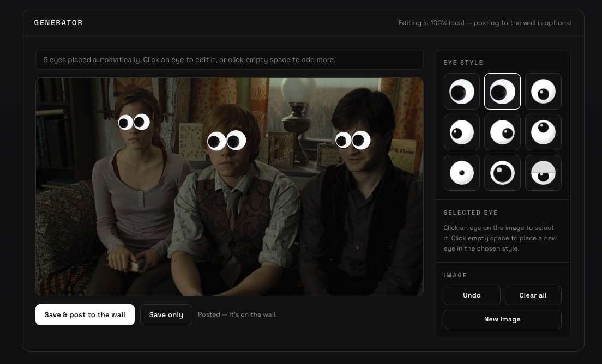Clear all placed eyes

[533, 295]
